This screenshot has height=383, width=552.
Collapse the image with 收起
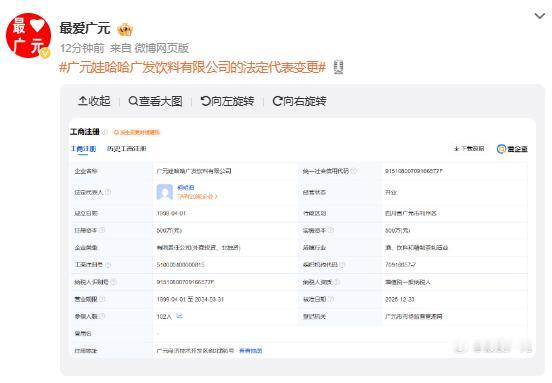coord(94,101)
